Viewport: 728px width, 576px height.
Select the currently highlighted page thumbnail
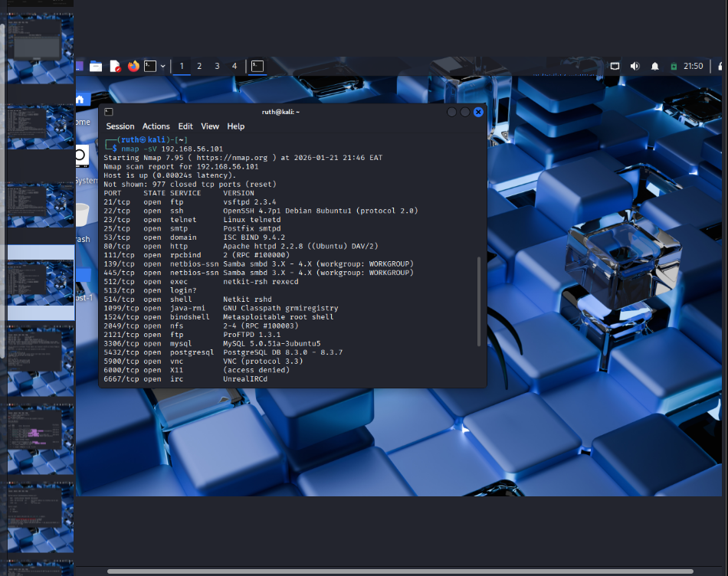click(x=41, y=283)
